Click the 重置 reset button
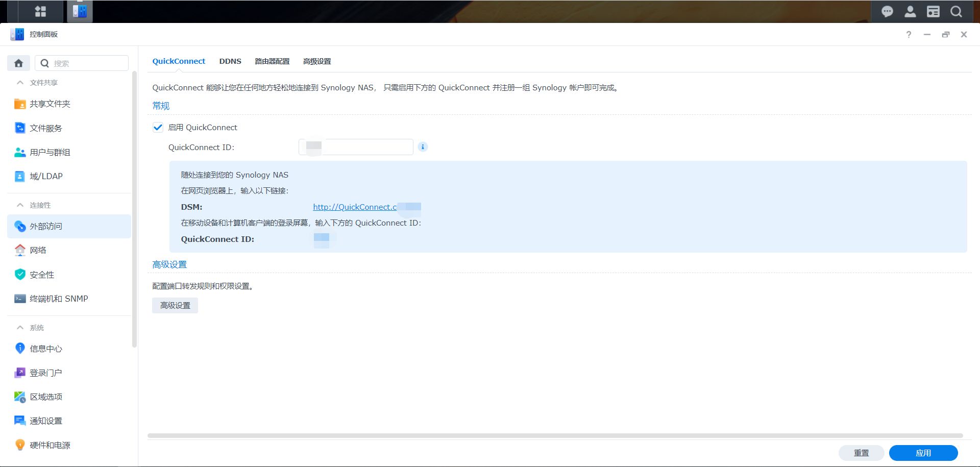The width and height of the screenshot is (980, 467). (x=861, y=453)
